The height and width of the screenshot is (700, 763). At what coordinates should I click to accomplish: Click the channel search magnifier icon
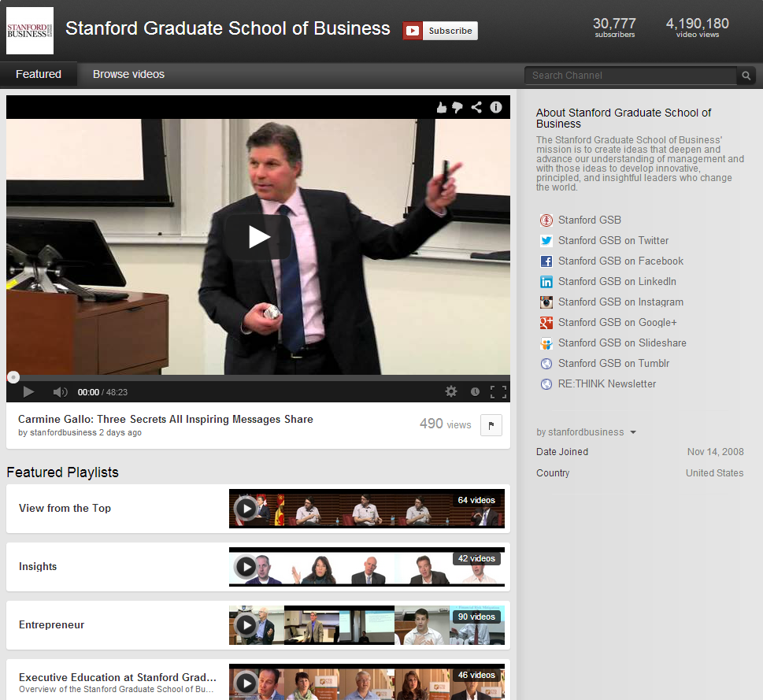(746, 76)
